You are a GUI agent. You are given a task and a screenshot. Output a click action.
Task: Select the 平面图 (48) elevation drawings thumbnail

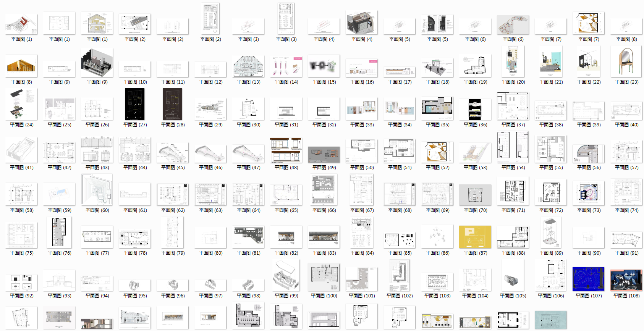point(286,150)
